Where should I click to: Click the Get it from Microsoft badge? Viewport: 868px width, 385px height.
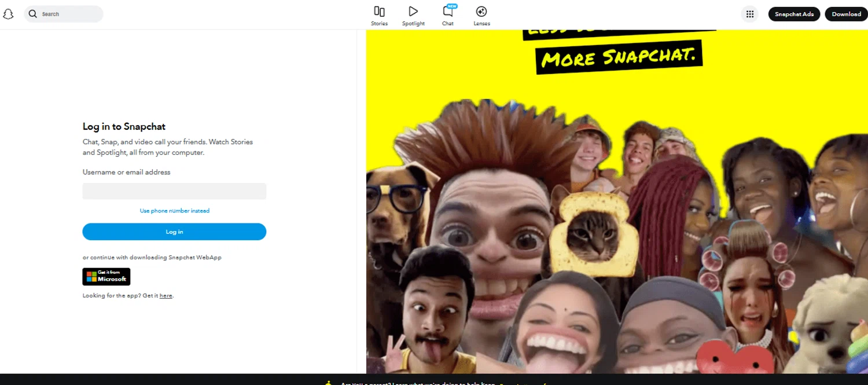[106, 277]
